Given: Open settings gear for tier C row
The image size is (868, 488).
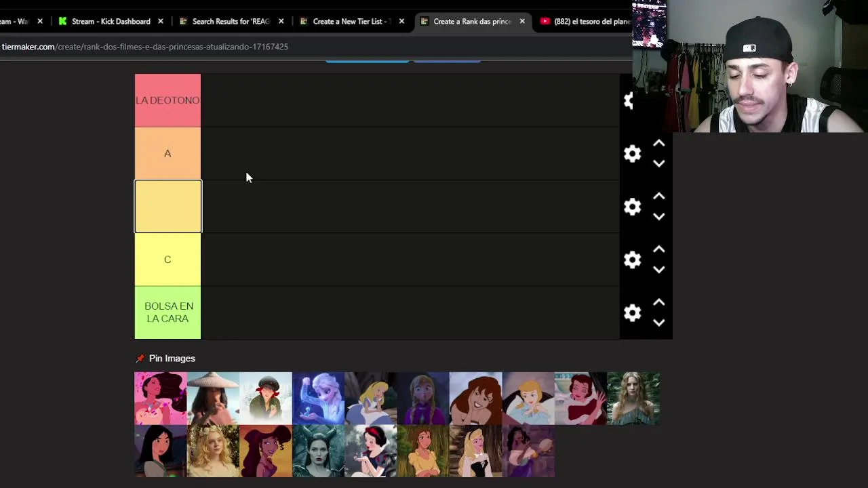Looking at the screenshot, I should (632, 260).
